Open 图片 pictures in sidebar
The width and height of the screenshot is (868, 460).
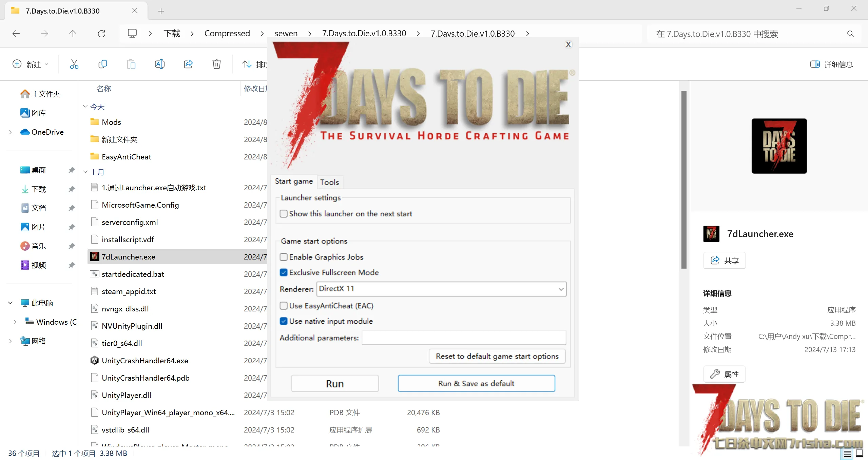coord(33,227)
